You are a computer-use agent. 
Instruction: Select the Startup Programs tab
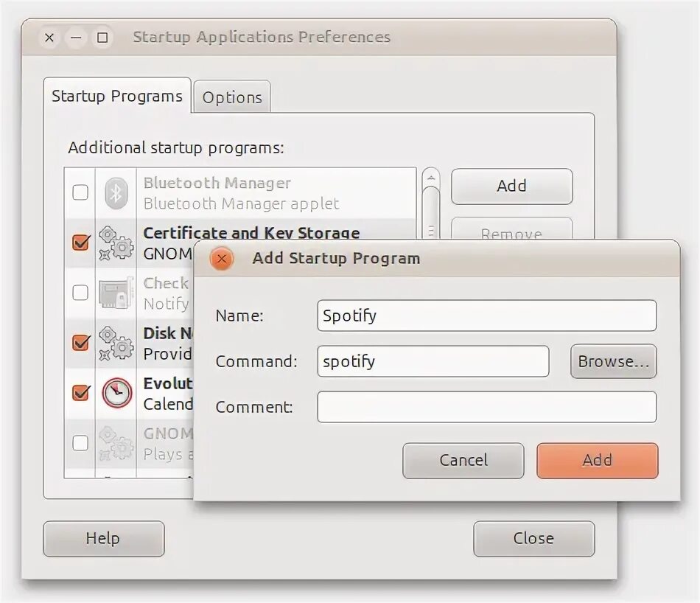click(117, 96)
